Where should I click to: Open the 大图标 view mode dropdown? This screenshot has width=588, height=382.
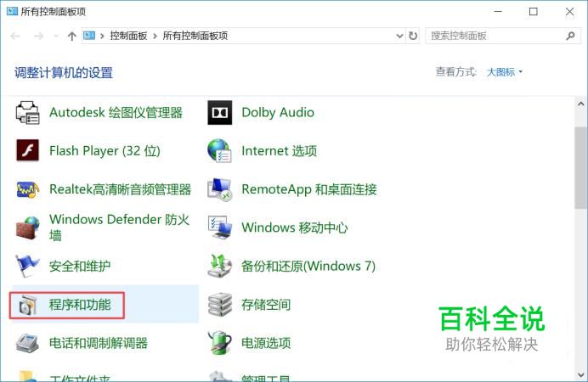click(504, 72)
